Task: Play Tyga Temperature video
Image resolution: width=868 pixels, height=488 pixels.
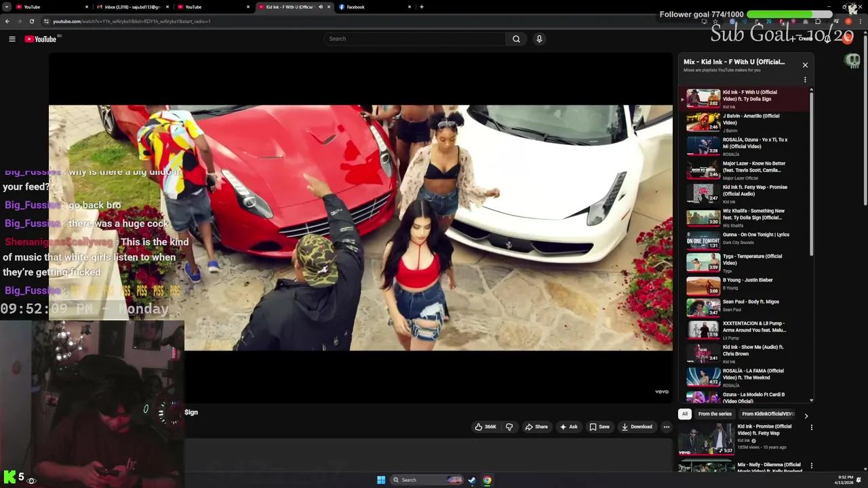Action: point(745,262)
